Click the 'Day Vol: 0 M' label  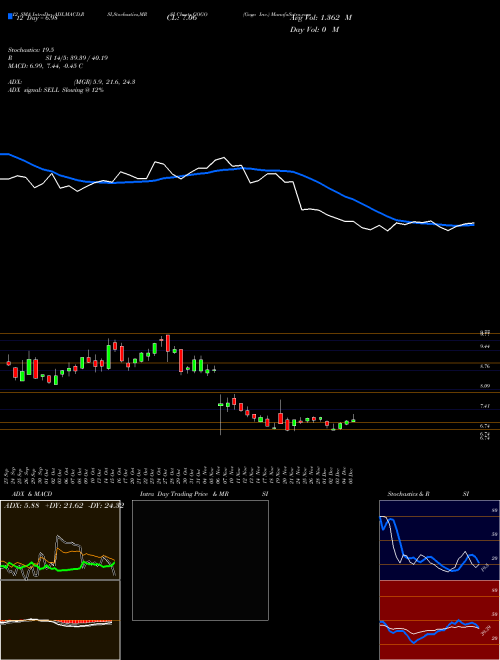(x=314, y=30)
